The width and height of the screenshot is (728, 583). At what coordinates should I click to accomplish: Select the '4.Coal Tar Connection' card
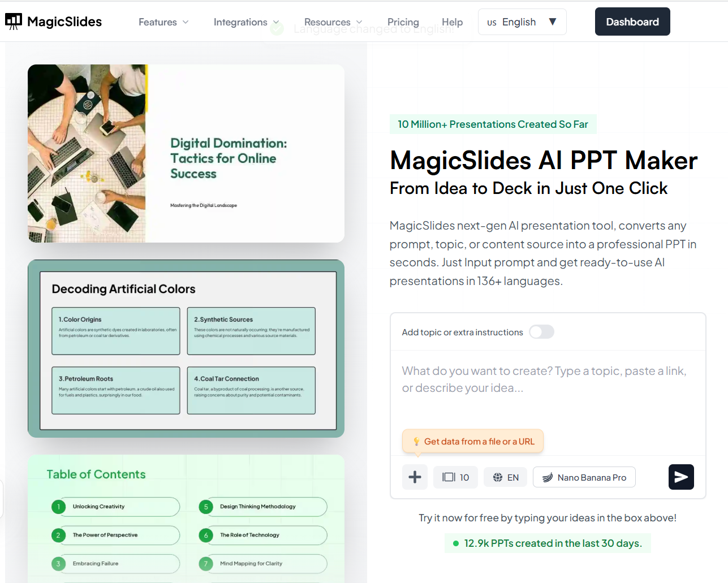(251, 390)
